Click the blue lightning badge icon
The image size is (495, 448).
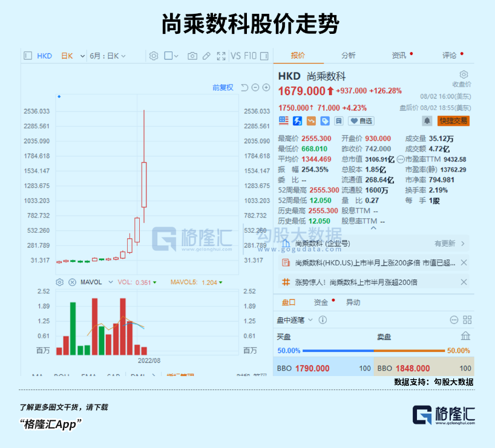tap(297, 120)
